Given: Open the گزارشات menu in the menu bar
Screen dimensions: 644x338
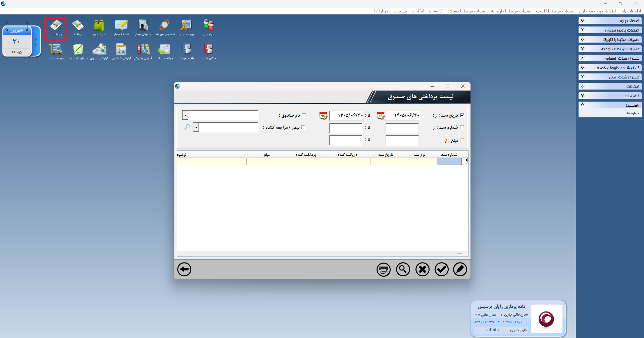Looking at the screenshot, I should pos(436,11).
